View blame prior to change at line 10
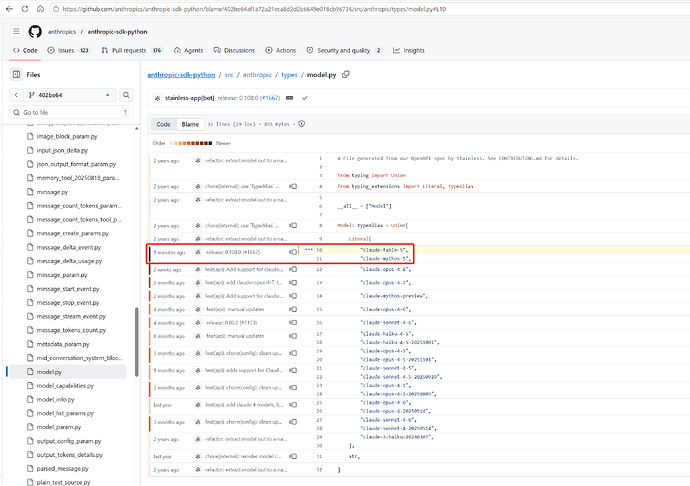 (293, 252)
